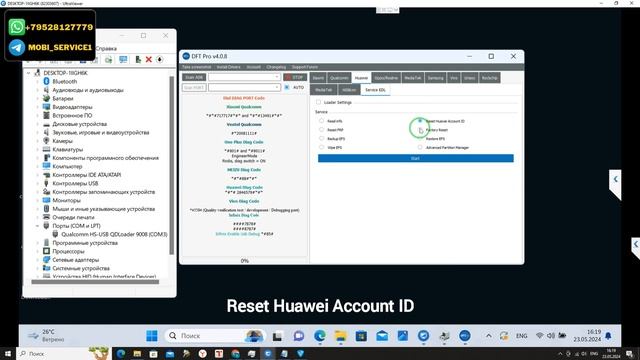
Task: Click the STOP button
Action: coord(295,77)
